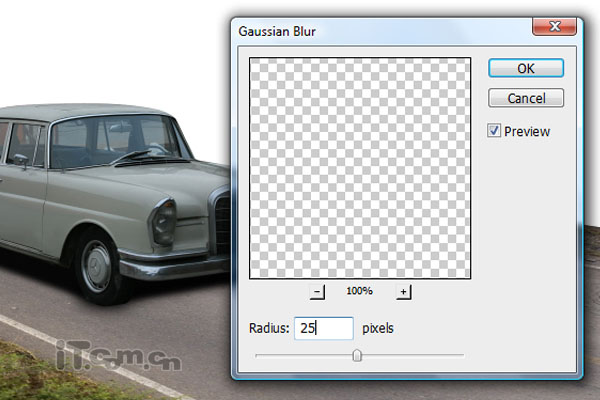The width and height of the screenshot is (600, 400).
Task: Click the car's front wheel hubcap
Action: tap(97, 265)
